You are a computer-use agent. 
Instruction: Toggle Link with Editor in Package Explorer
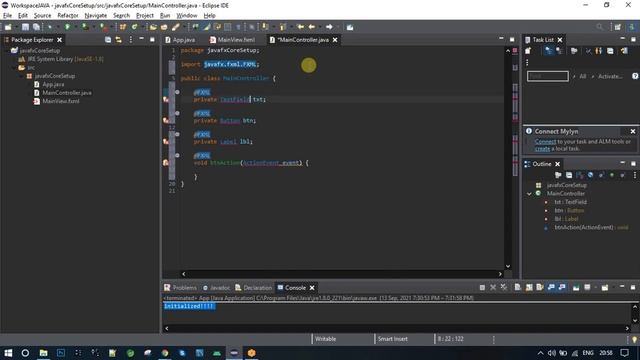tap(118, 40)
